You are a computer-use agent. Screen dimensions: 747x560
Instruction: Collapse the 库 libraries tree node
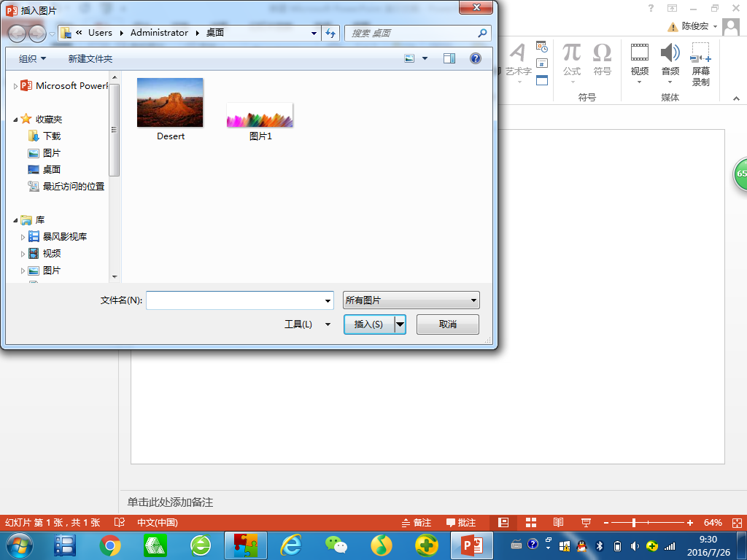coord(15,220)
